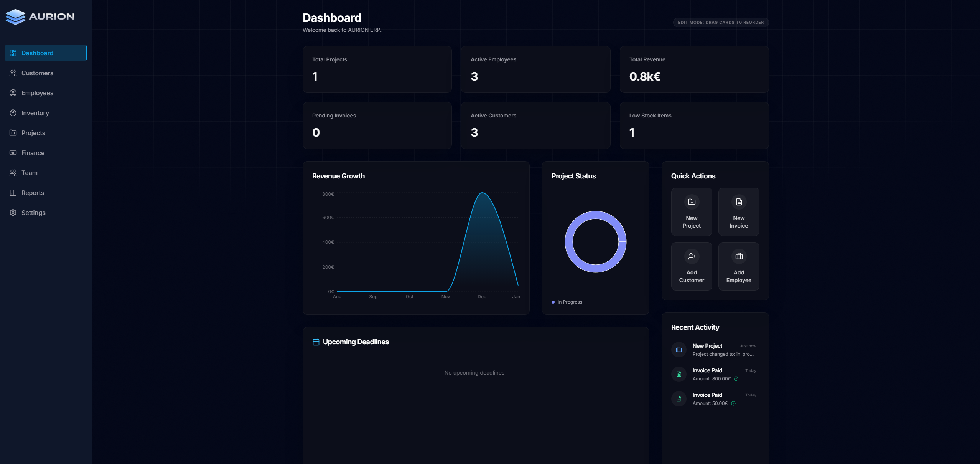Viewport: 980px width, 464px height.
Task: Click the Finance banknote icon in sidebar
Action: click(13, 153)
